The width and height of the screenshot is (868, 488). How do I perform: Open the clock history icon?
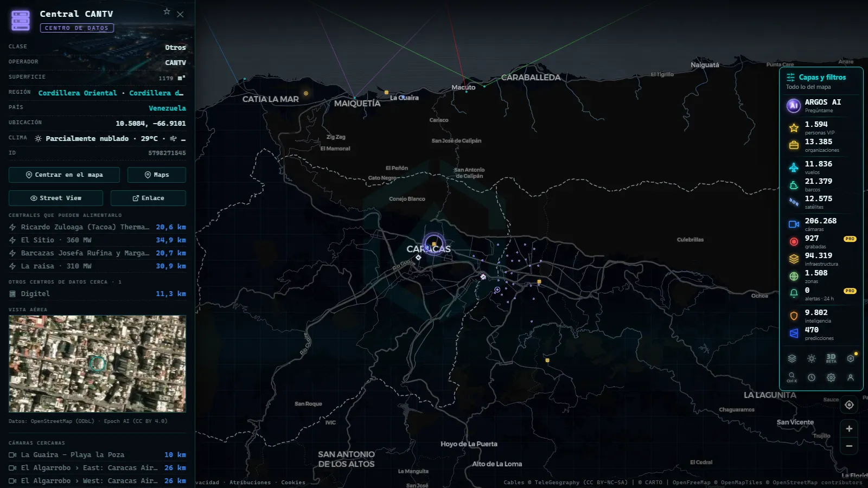coord(812,377)
